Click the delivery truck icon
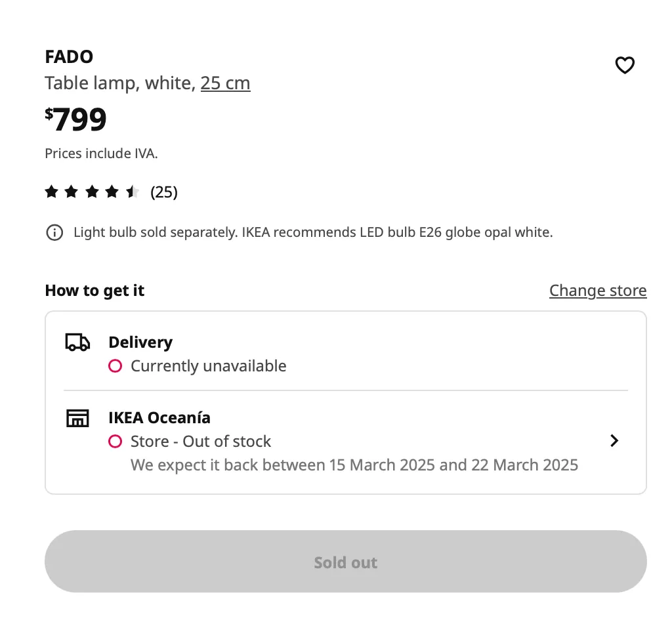672x626 pixels. pyautogui.click(x=77, y=342)
